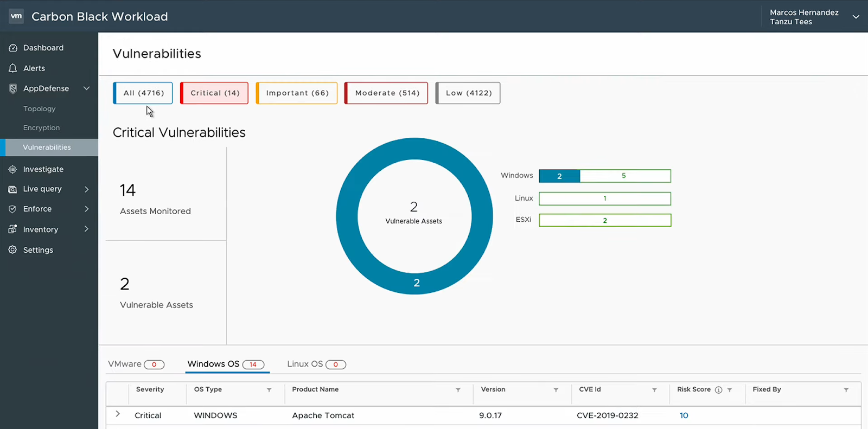Click the AppDefense shield icon

point(13,88)
